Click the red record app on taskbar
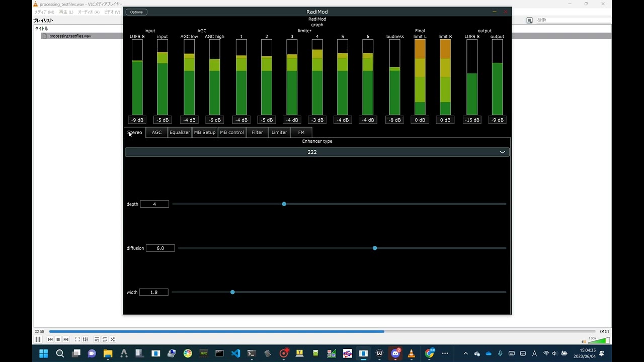 (284, 353)
